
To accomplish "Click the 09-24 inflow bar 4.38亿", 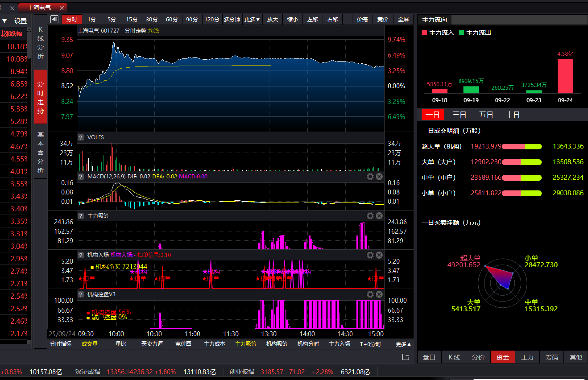I will 565,76.
